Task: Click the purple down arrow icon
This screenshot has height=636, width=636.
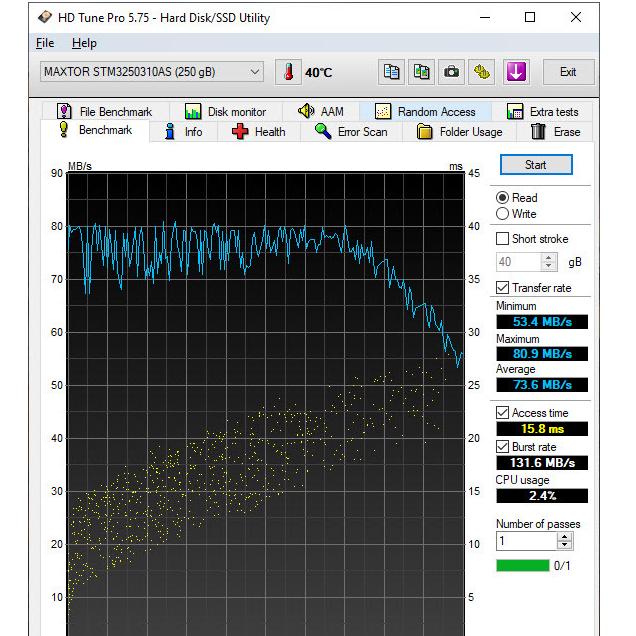Action: pos(516,72)
